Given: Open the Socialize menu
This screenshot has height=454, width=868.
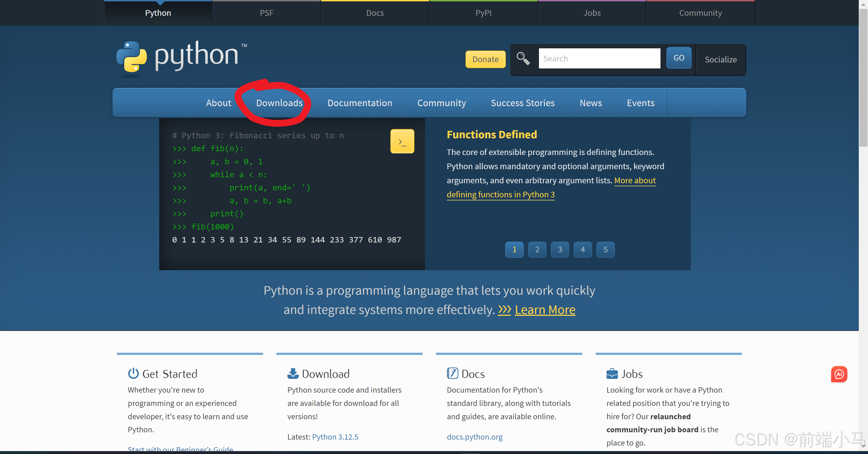Looking at the screenshot, I should 721,60.
